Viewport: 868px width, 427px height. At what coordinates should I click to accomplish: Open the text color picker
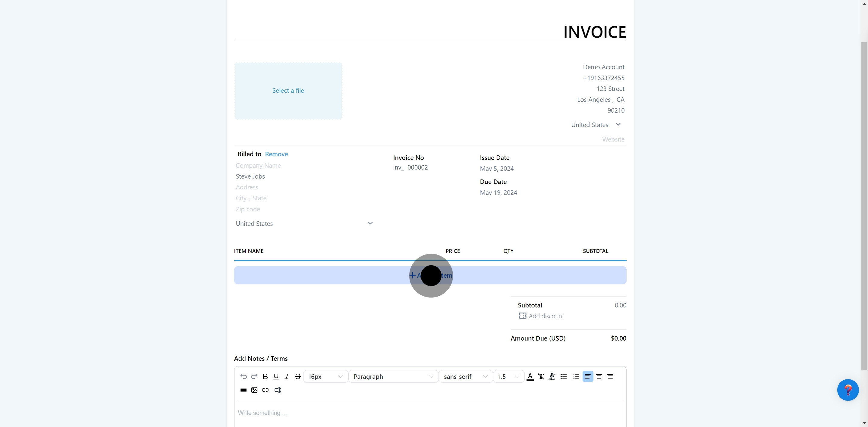click(530, 376)
